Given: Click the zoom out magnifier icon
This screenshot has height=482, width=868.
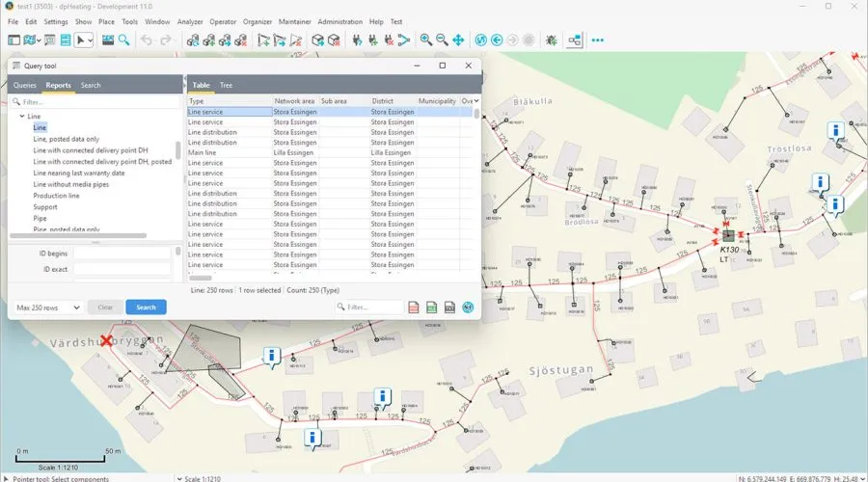Looking at the screenshot, I should 442,40.
